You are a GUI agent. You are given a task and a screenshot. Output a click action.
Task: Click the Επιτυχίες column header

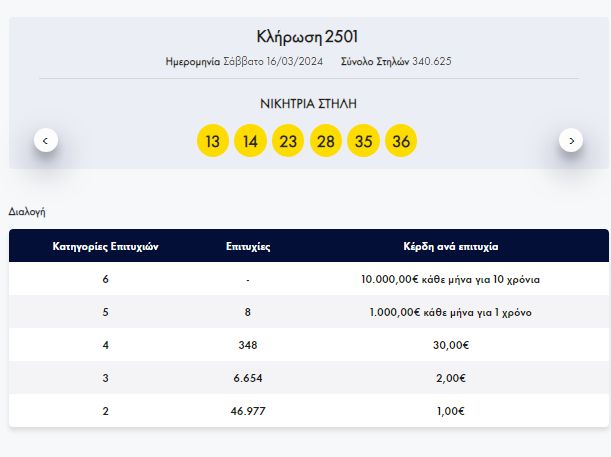248,247
